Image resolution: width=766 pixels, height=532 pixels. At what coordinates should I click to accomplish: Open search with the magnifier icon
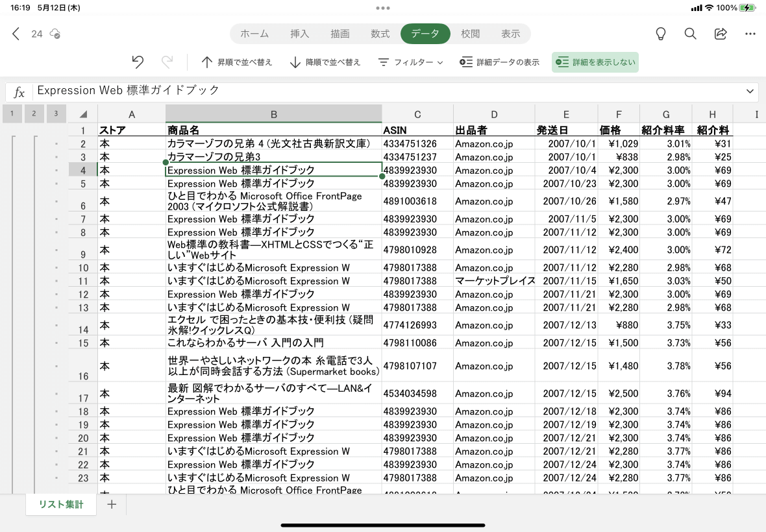[690, 34]
